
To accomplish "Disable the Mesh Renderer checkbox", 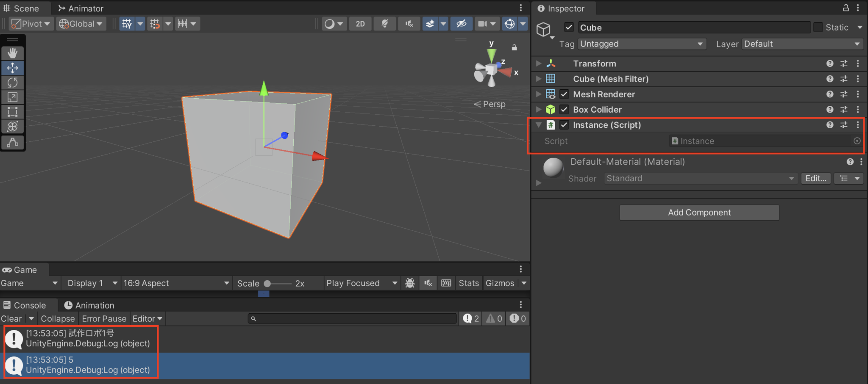I will (564, 94).
